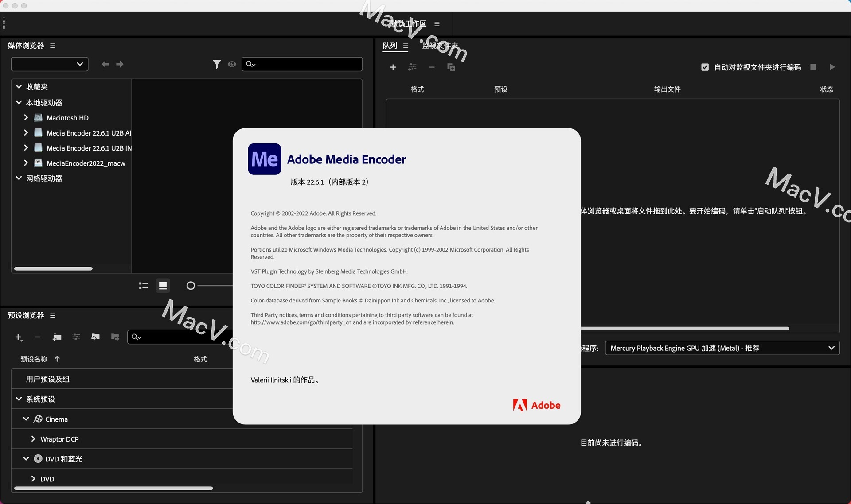Open the queue item settings icon
Screen dimensions: 851x504
(x=412, y=67)
